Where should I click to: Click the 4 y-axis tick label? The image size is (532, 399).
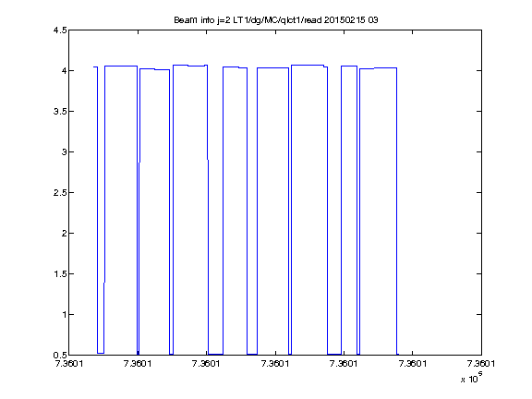point(64,70)
